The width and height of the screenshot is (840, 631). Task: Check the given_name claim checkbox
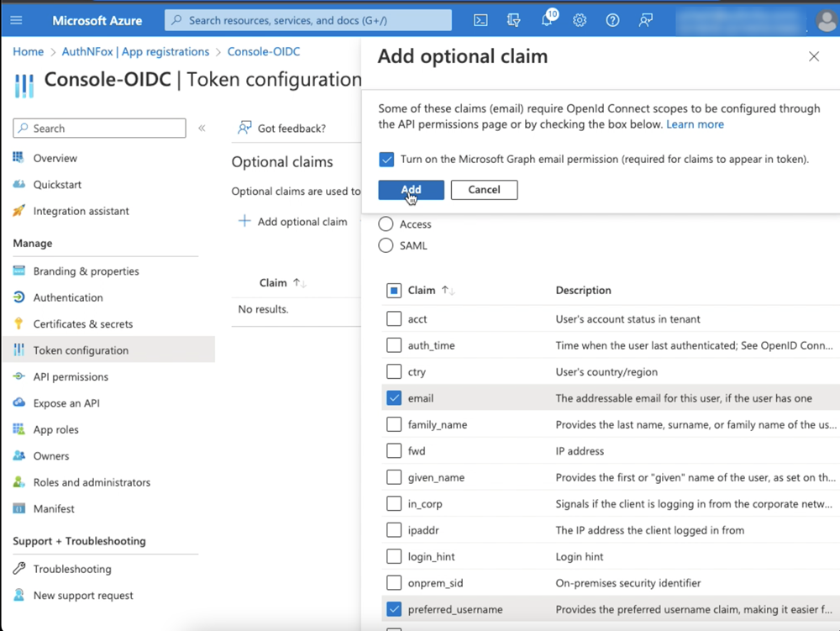point(394,476)
